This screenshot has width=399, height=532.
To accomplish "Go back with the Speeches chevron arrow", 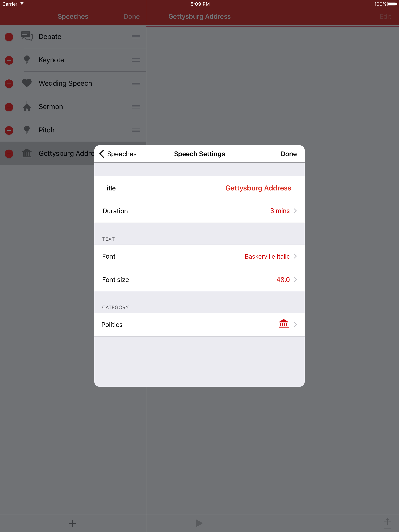I will [102, 154].
